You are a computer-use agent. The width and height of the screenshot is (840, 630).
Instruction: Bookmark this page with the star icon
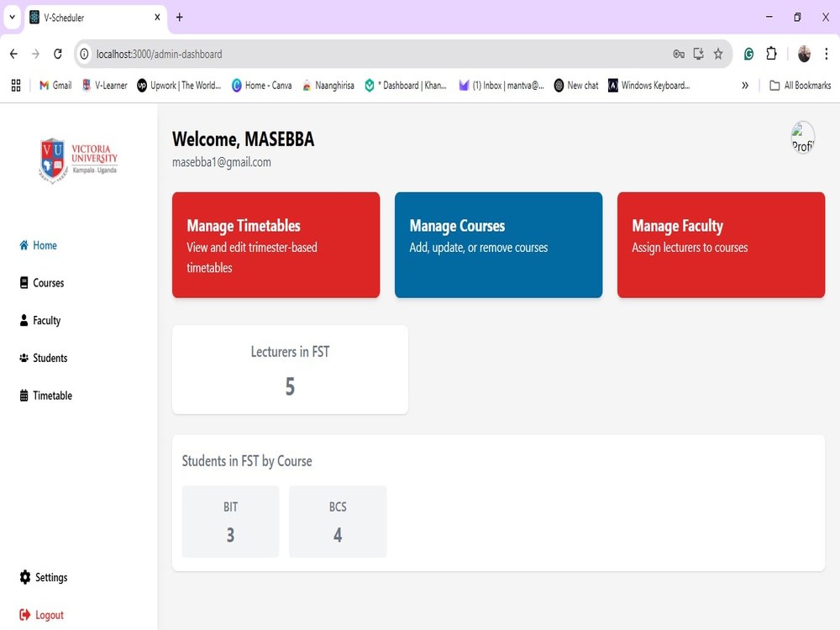pos(718,54)
